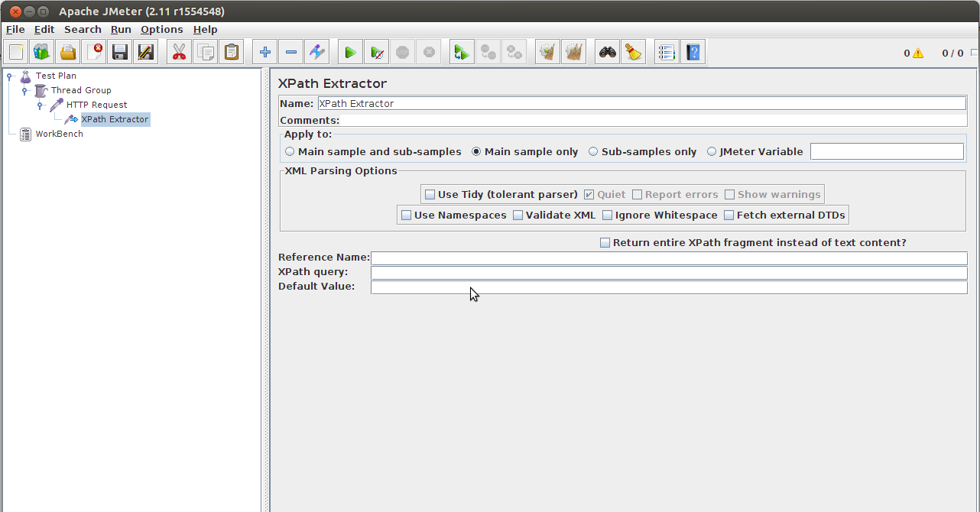Click the greyed Shutdown icon
Viewport: 980px width, 512px height.
[428, 53]
